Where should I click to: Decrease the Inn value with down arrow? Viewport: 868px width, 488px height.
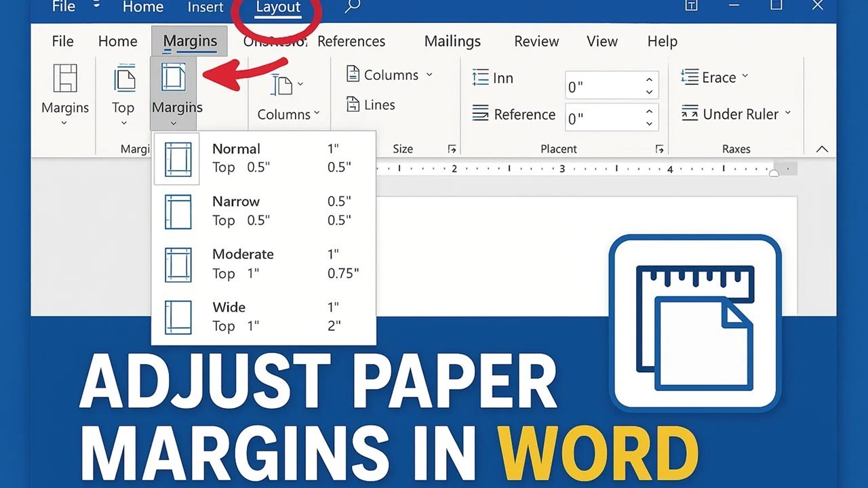pos(649,92)
